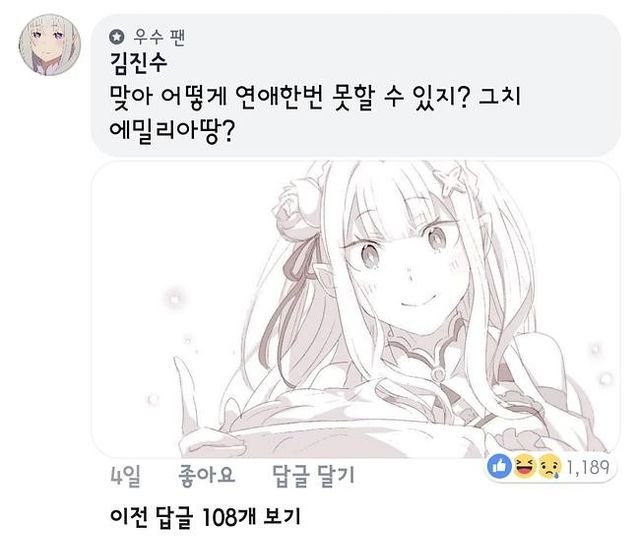Open the 김진수 commenter name
The image size is (640, 538).
pos(138,63)
